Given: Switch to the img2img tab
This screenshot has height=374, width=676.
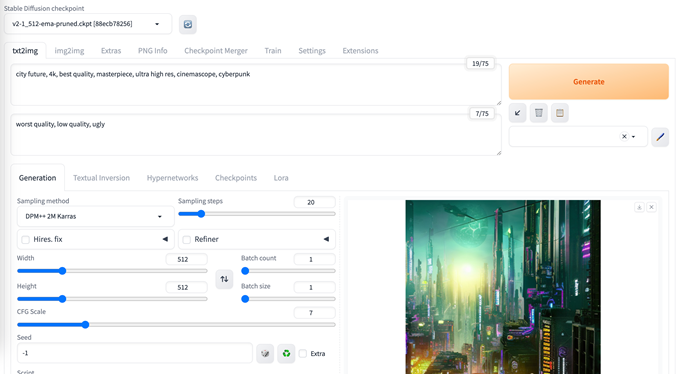Looking at the screenshot, I should (x=69, y=51).
